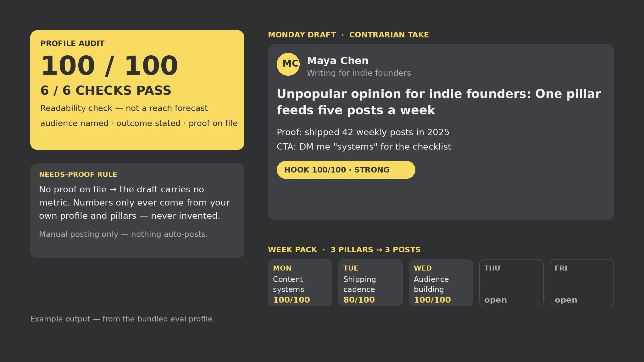Select the TUE Shipping cadence card
The image size is (644, 362).
click(370, 282)
